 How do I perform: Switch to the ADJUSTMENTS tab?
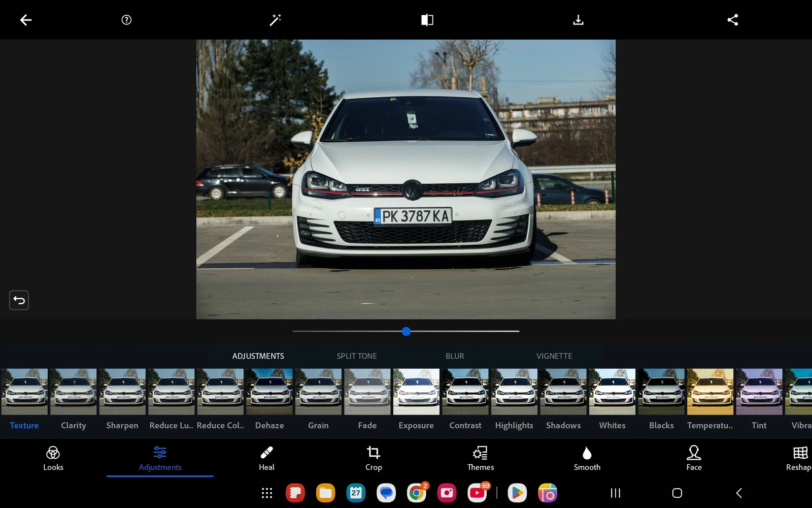[x=258, y=356]
